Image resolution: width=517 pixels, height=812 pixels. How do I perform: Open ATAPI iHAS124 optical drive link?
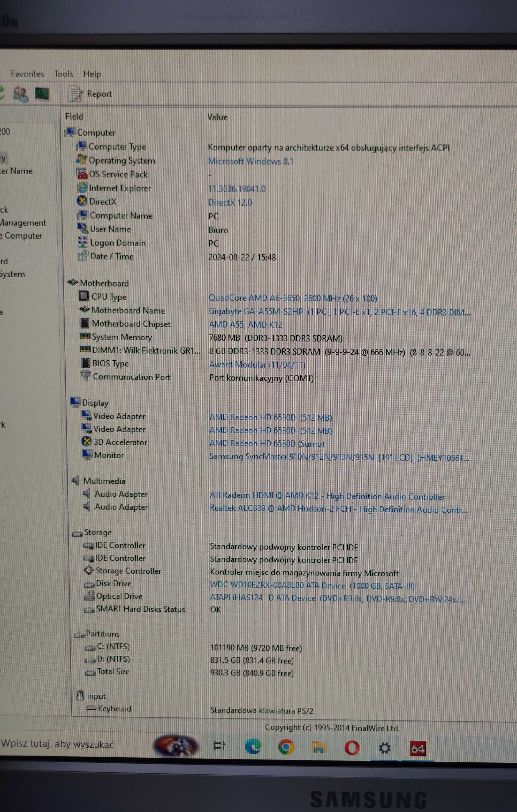[x=338, y=598]
